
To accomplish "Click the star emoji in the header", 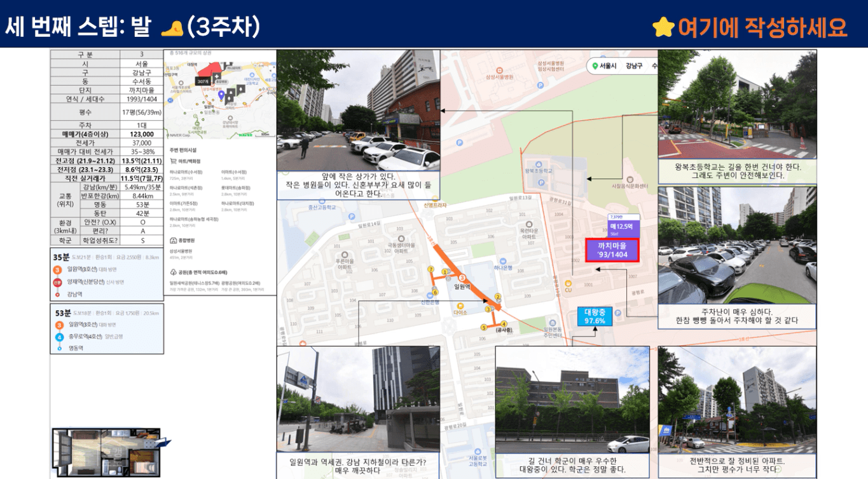I will 664,27.
